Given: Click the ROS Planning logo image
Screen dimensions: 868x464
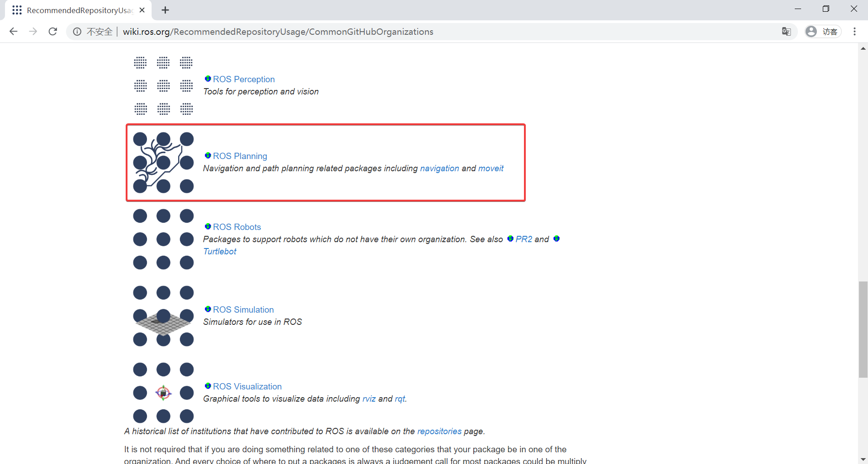Looking at the screenshot, I should pyautogui.click(x=163, y=162).
